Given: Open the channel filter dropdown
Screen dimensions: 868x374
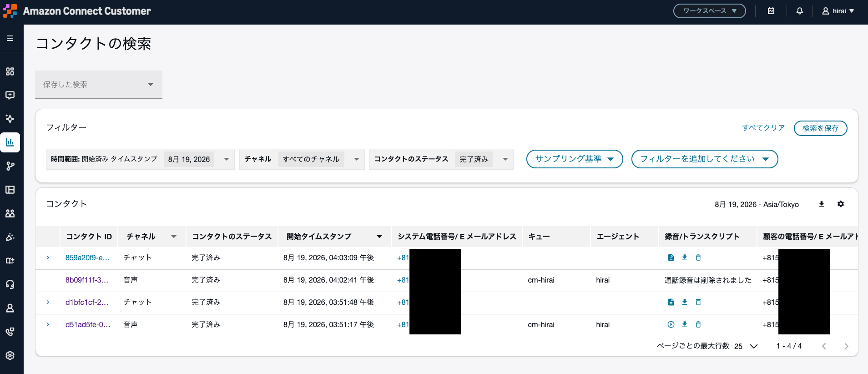Looking at the screenshot, I should coord(302,159).
